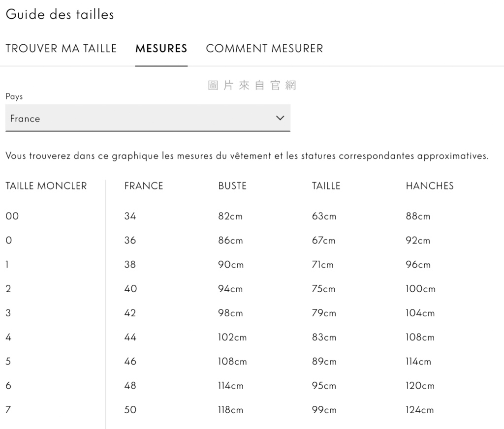Expand the Pays country dropdown
The width and height of the screenshot is (504, 429).
click(x=148, y=118)
